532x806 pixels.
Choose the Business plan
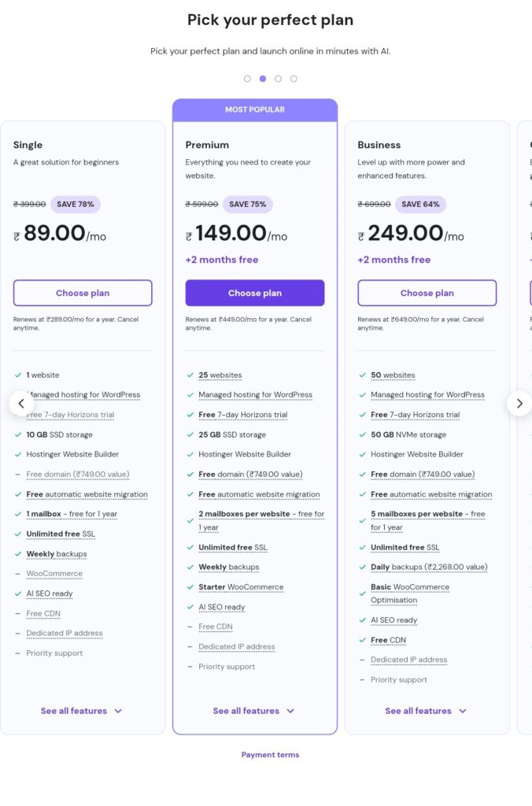tap(427, 293)
